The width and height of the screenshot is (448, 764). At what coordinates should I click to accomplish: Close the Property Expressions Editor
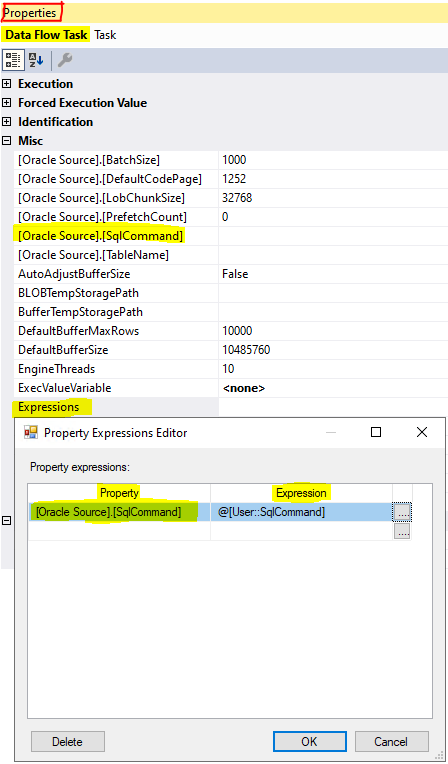422,432
